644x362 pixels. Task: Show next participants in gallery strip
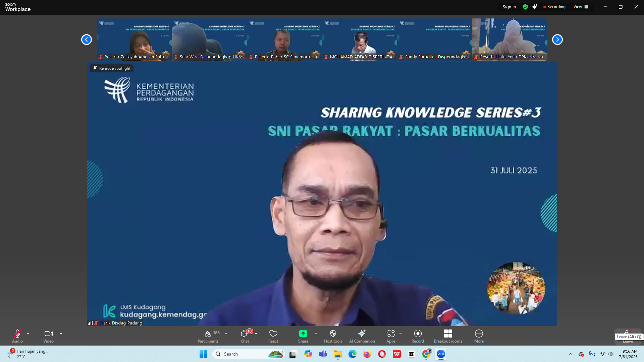coord(557,40)
